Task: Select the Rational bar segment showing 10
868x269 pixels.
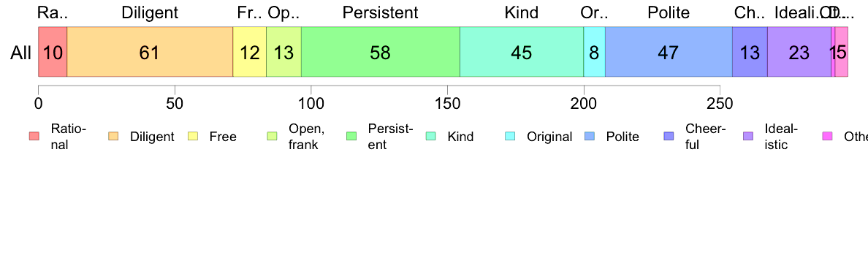Action: [x=53, y=52]
